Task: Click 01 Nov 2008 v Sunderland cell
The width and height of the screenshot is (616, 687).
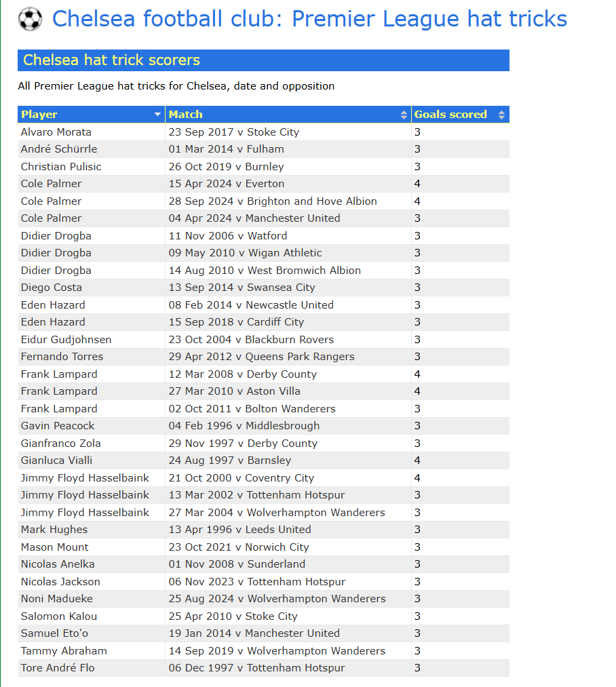Action: [x=288, y=564]
